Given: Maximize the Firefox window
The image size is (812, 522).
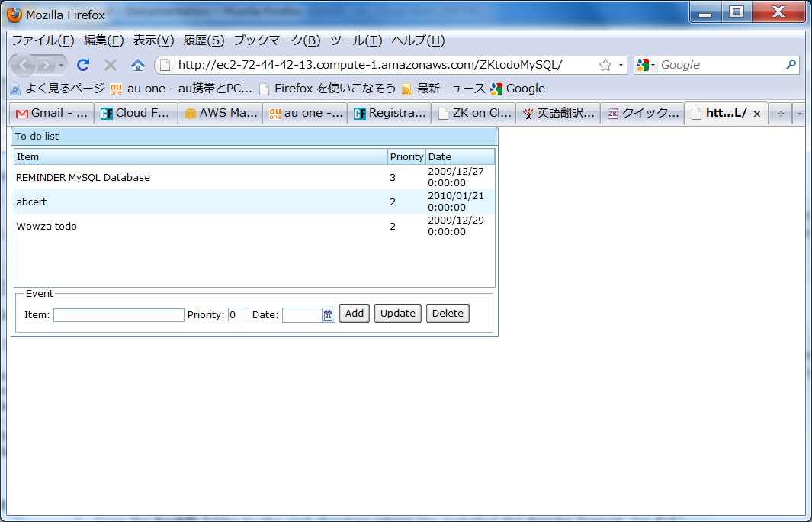Looking at the screenshot, I should point(737,13).
